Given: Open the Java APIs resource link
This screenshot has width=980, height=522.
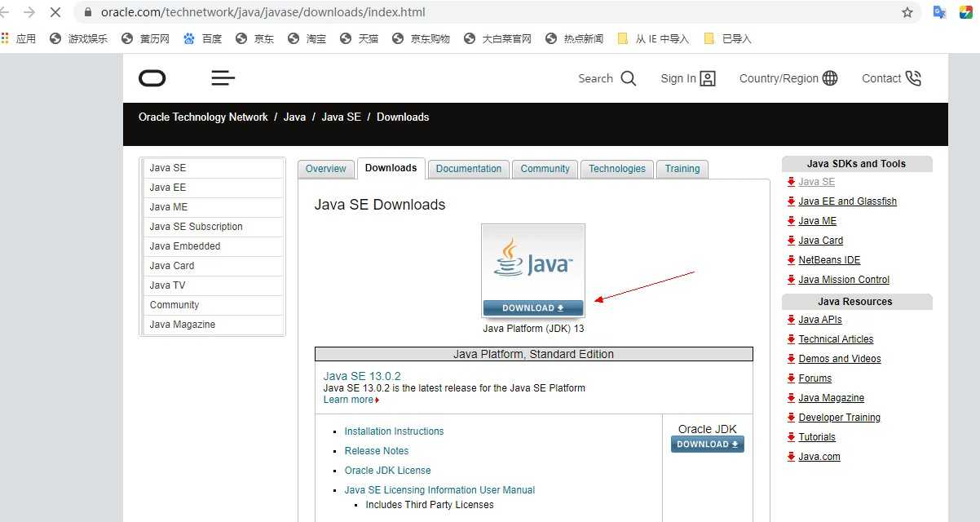Looking at the screenshot, I should coord(820,320).
